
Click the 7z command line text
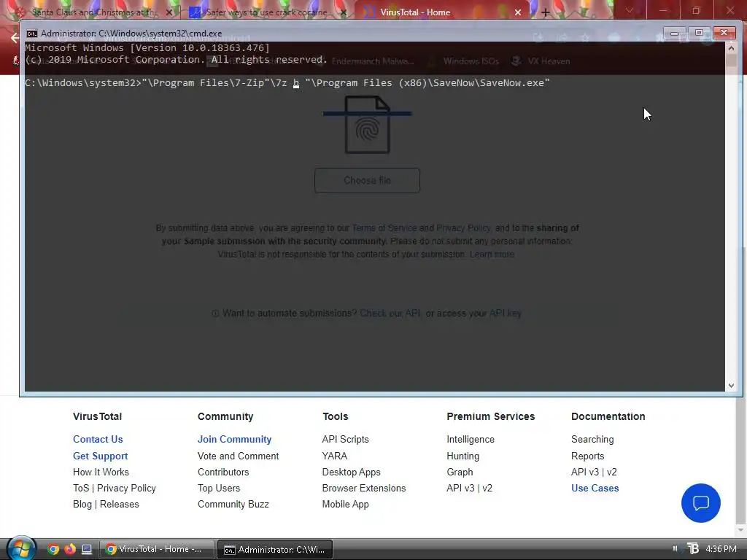(287, 83)
